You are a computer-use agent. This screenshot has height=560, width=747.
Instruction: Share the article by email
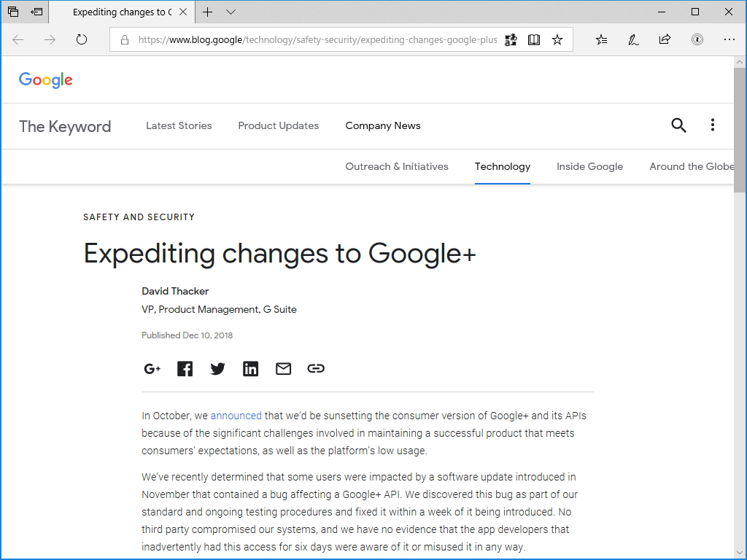pyautogui.click(x=283, y=368)
